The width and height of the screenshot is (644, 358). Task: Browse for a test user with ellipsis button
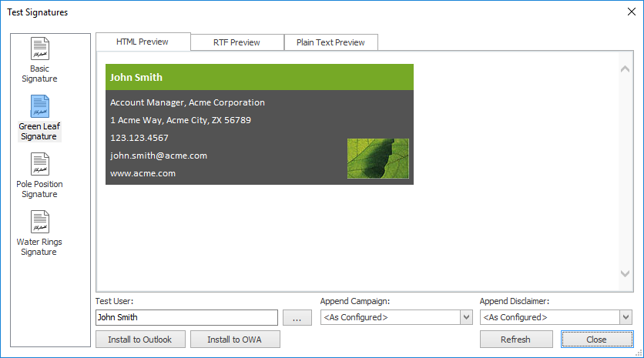click(297, 318)
